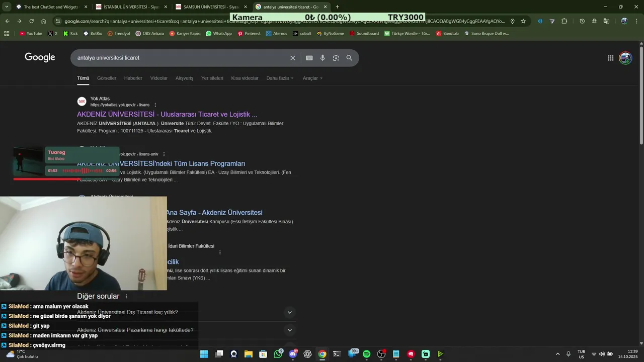Open the history clock extension icon
Image resolution: width=644 pixels, height=362 pixels.
(x=582, y=21)
